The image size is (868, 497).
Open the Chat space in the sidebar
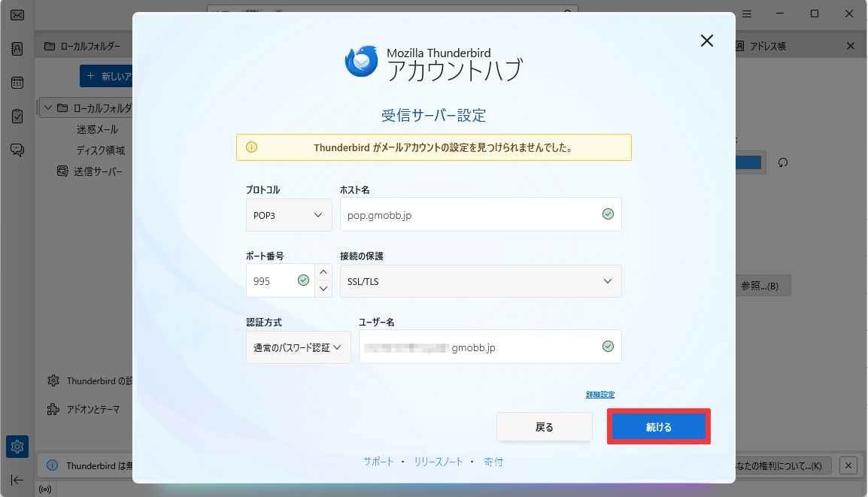click(x=17, y=149)
